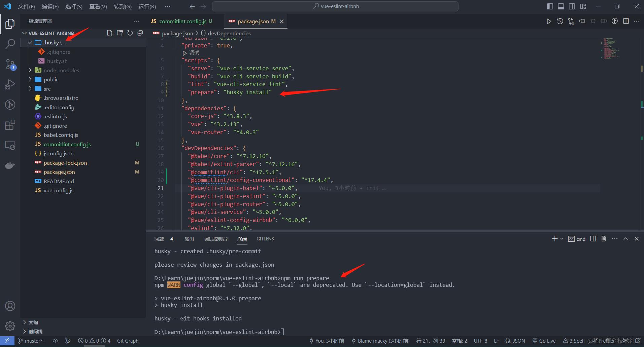Screen dimensions: 644x347
Task: Click the master branch status bar item
Action: (32, 341)
